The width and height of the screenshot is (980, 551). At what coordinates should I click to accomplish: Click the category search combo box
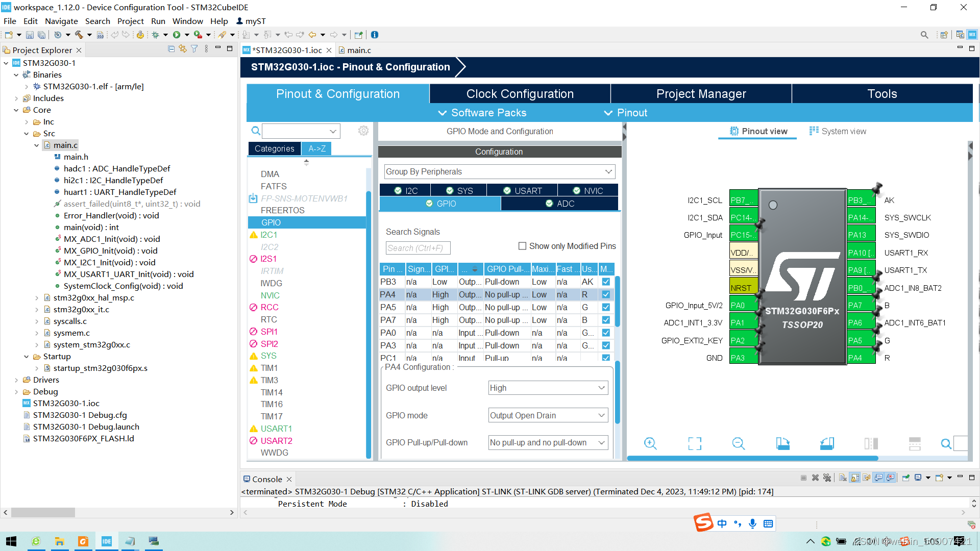click(301, 131)
